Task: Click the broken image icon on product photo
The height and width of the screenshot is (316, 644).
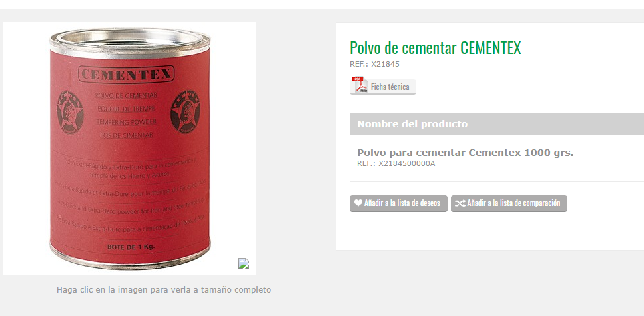Action: (244, 263)
